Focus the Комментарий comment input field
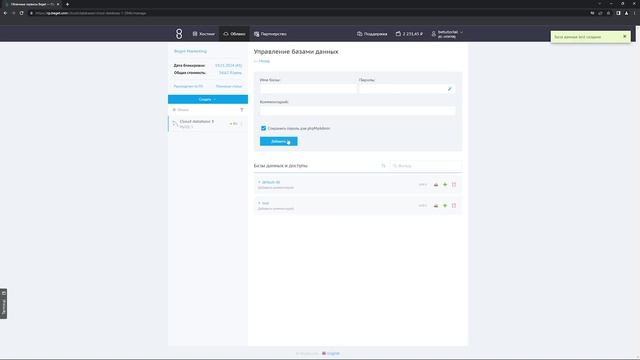Image resolution: width=640 pixels, height=360 pixels. pyautogui.click(x=358, y=111)
